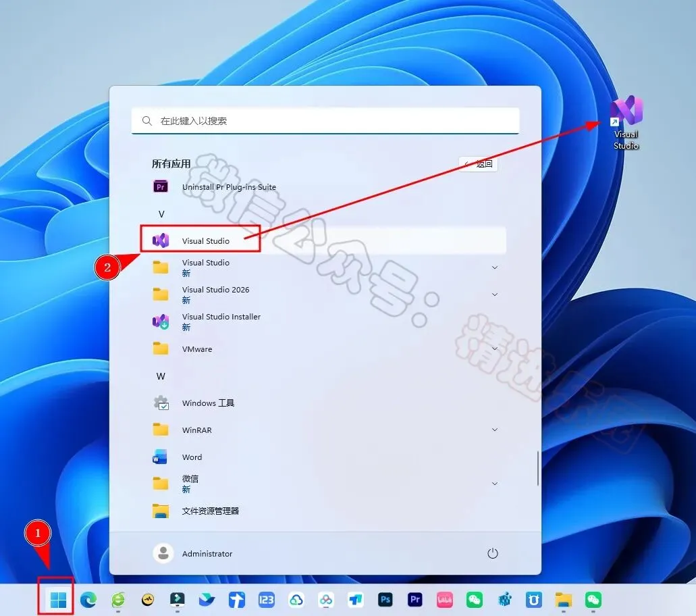696x616 pixels.
Task: Click the Word app icon
Action: tap(160, 457)
